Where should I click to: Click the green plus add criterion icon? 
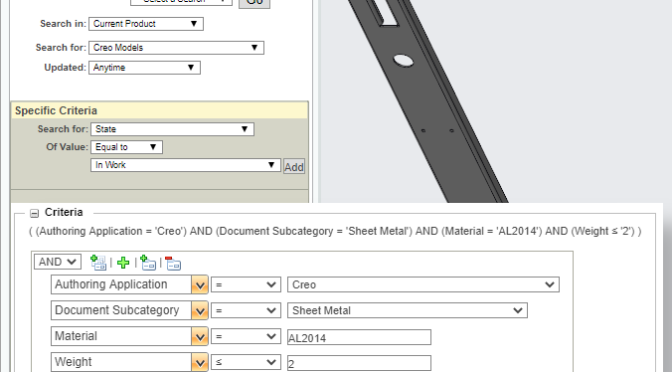123,263
